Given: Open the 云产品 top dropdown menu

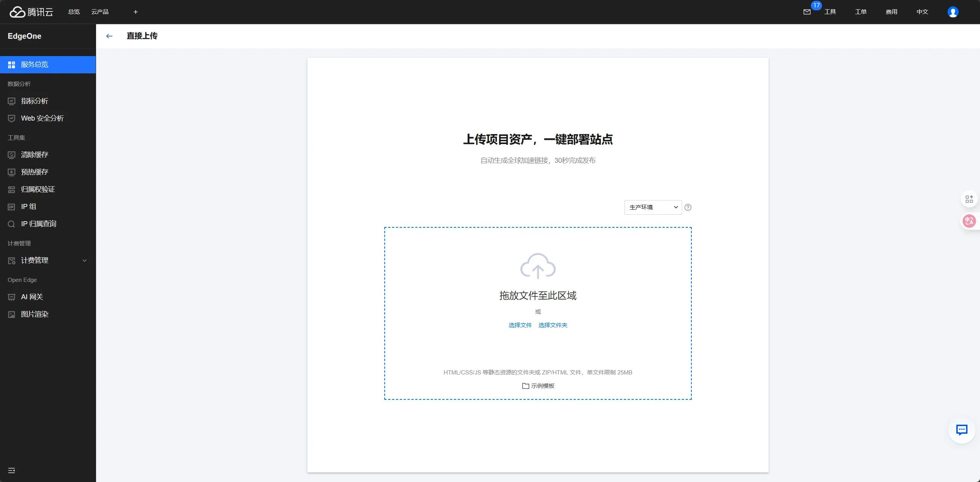Looking at the screenshot, I should [100, 12].
